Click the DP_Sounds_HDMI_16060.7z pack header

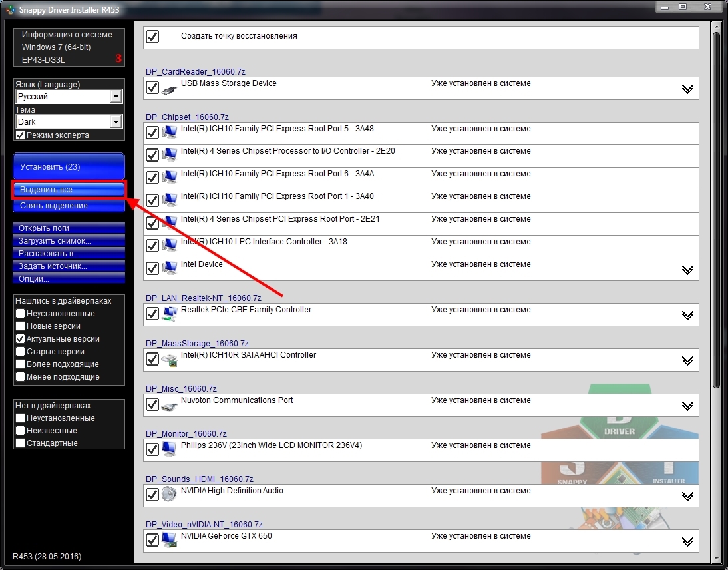(199, 479)
